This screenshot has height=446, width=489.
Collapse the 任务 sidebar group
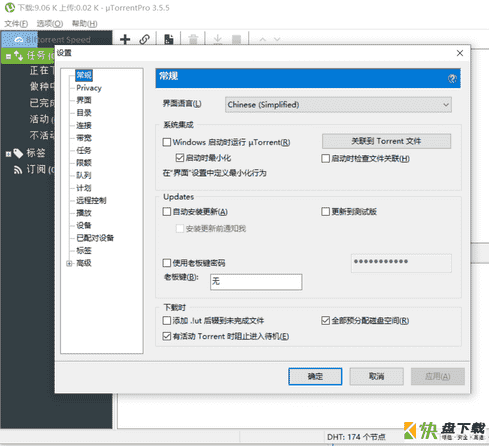pos(8,56)
